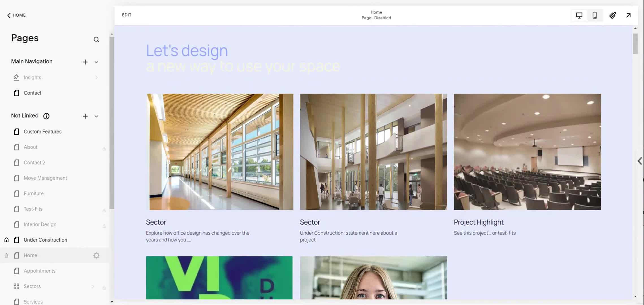Show the Not Linked info tooltip

point(46,116)
